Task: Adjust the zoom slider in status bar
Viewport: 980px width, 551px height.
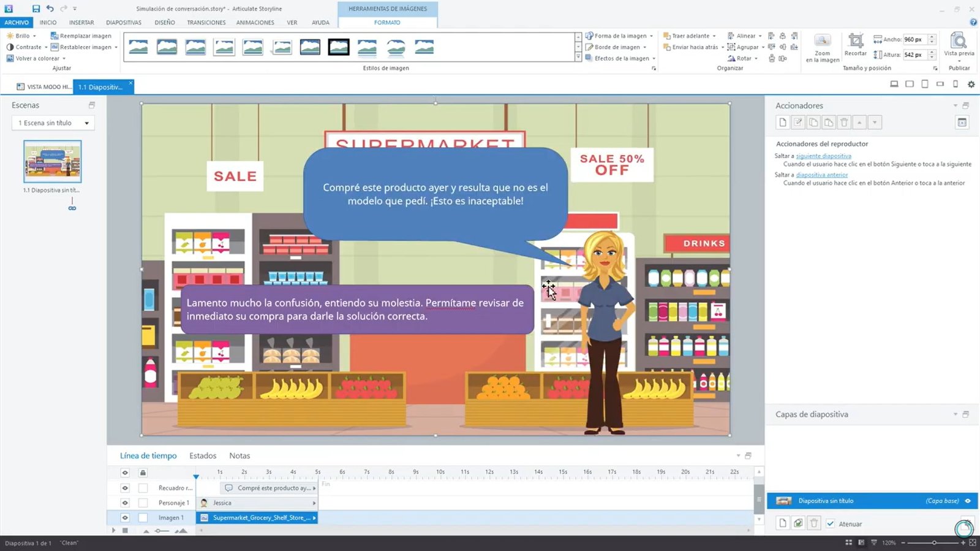Action: [934, 543]
